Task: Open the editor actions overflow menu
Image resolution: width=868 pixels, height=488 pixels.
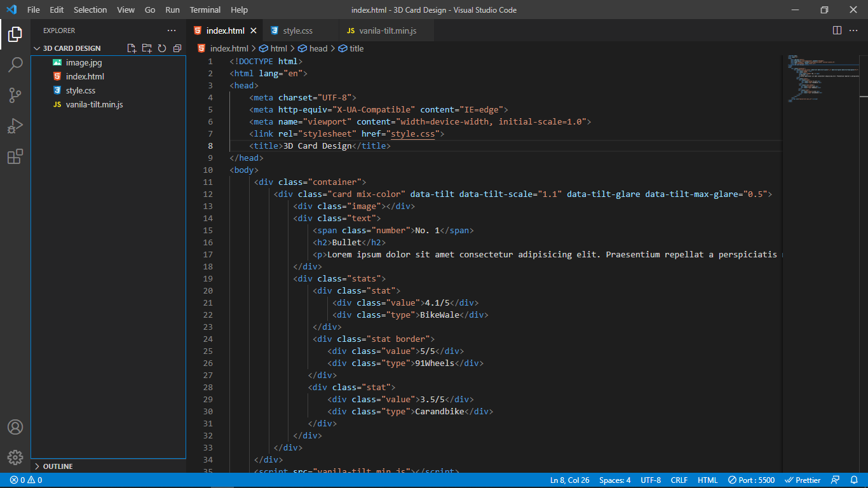Action: tap(853, 30)
